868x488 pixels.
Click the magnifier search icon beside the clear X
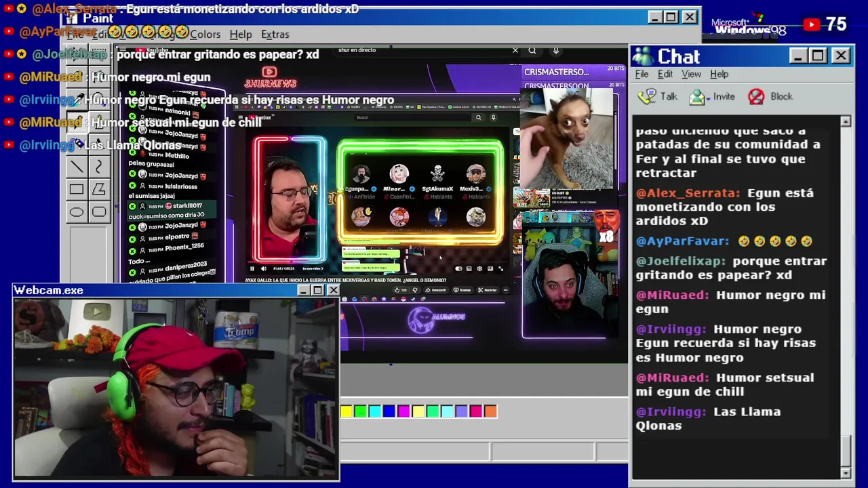(532, 50)
